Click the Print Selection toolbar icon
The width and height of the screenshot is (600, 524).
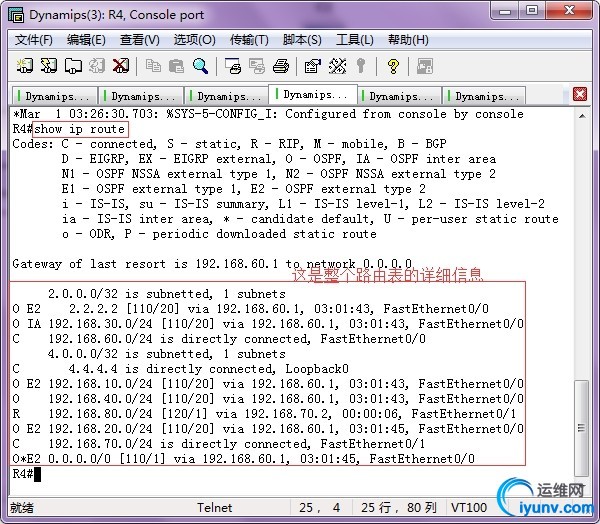coord(257,66)
